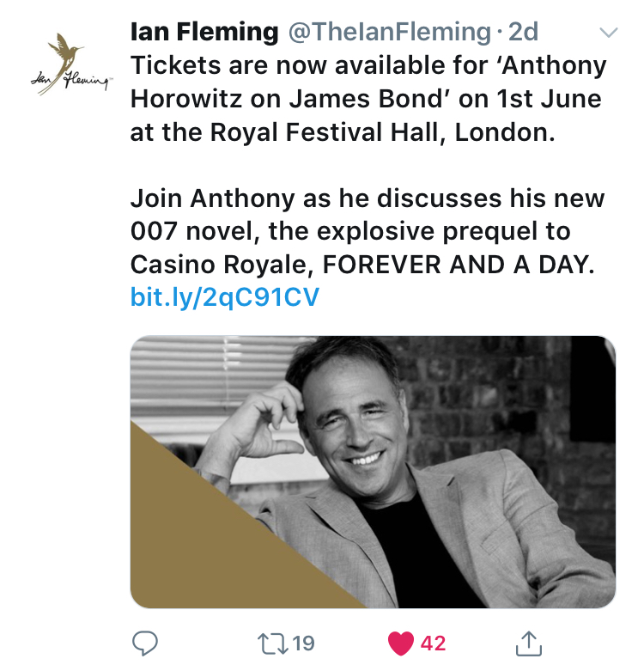View the 19 retweets count

point(302,643)
